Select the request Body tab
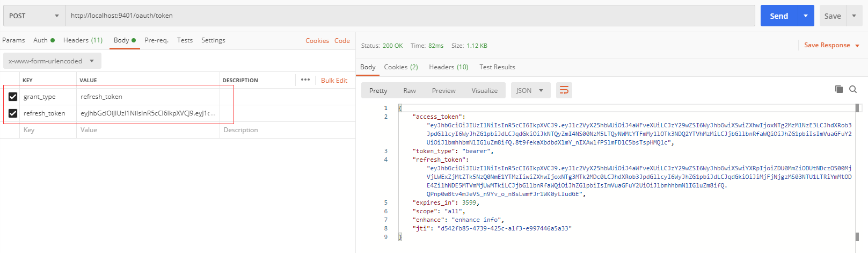Screen dimensions: 868x253 (125, 40)
